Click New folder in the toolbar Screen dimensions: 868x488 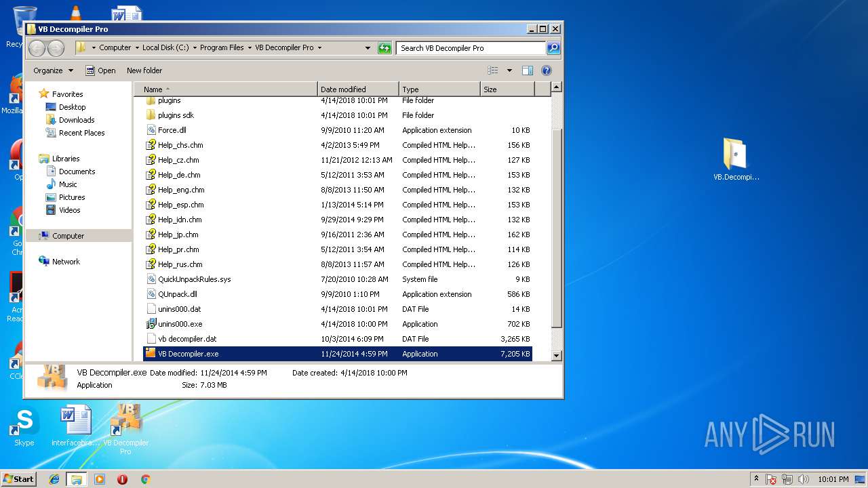point(144,70)
